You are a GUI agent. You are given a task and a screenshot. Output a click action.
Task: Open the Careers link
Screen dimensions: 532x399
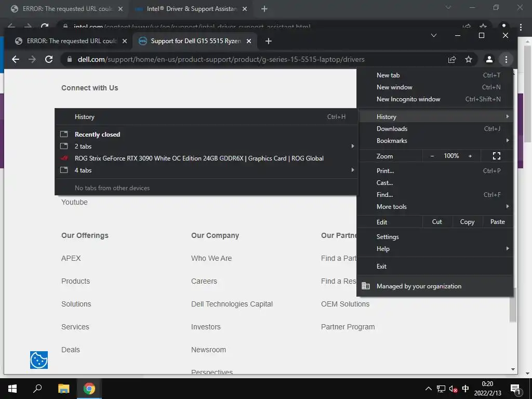coord(204,281)
